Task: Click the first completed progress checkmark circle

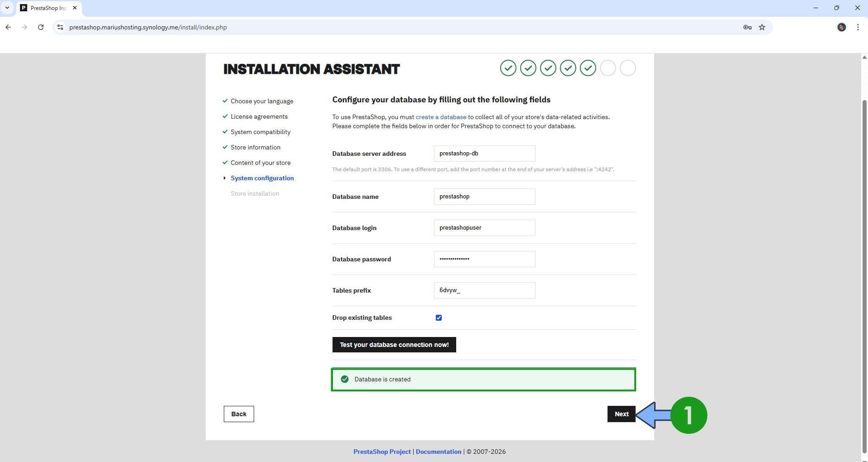Action: tap(508, 68)
